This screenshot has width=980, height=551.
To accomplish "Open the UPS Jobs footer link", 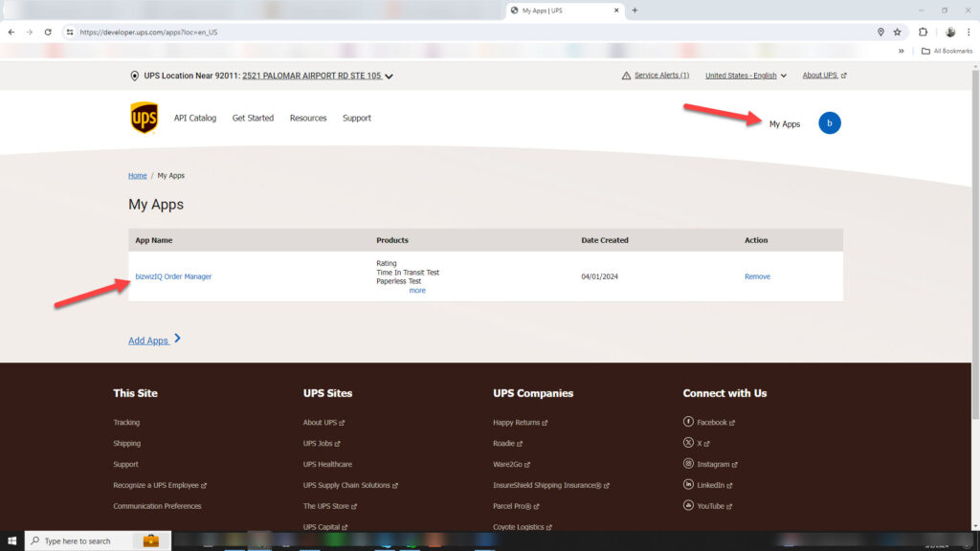I will 322,443.
